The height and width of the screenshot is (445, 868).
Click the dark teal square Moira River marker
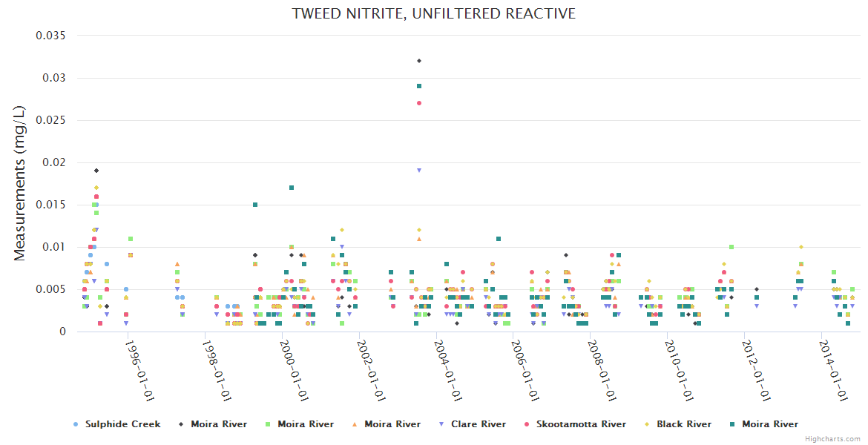(732, 424)
